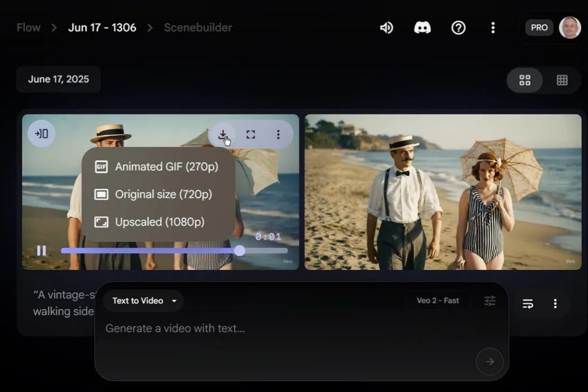Click the download icon on the video
Image resolution: width=588 pixels, height=392 pixels.
coord(222,134)
